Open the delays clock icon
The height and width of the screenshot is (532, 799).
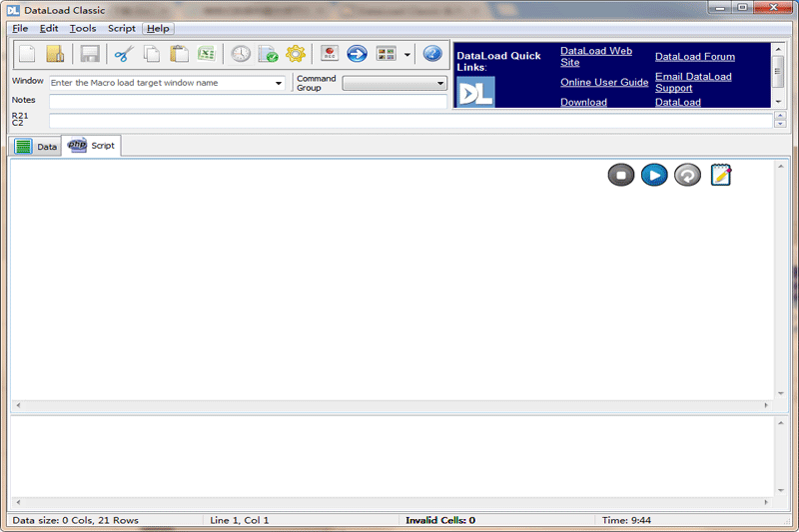point(241,54)
